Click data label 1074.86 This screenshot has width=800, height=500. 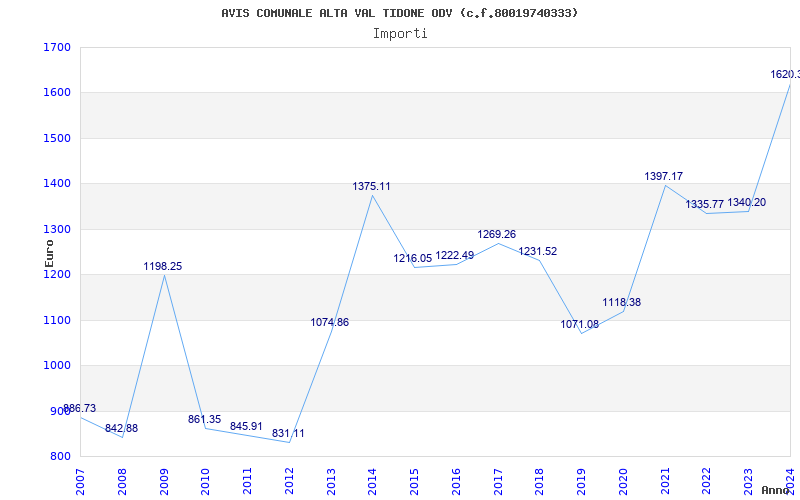(330, 322)
